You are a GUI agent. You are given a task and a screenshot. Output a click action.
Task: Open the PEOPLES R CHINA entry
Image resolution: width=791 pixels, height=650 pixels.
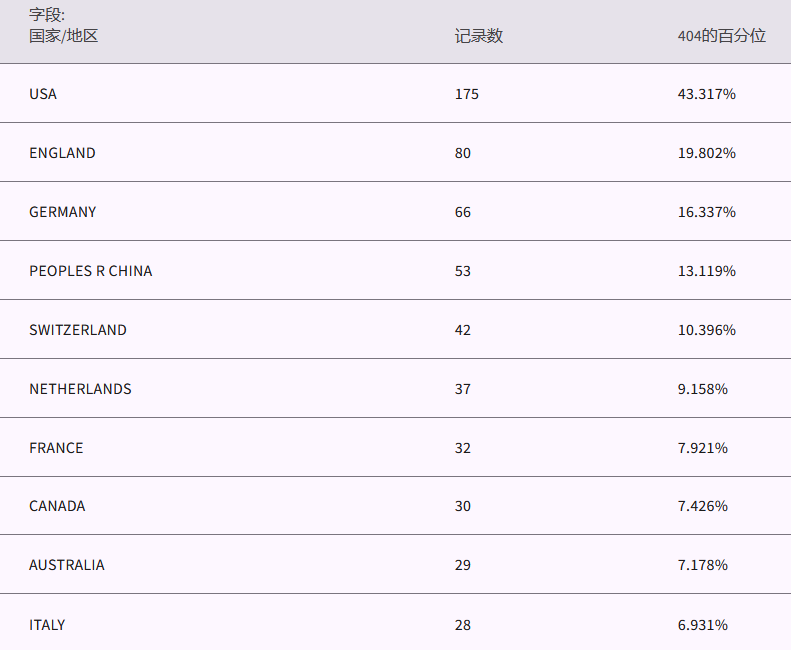(90, 271)
